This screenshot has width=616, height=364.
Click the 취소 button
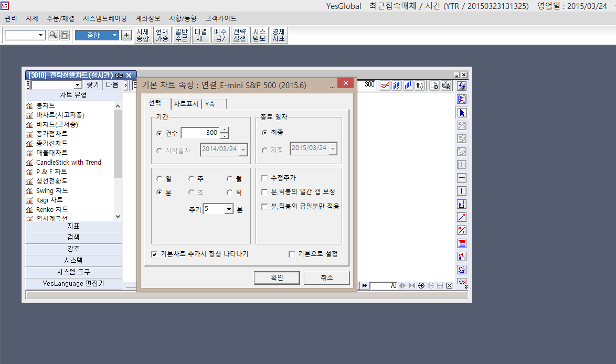(x=327, y=277)
